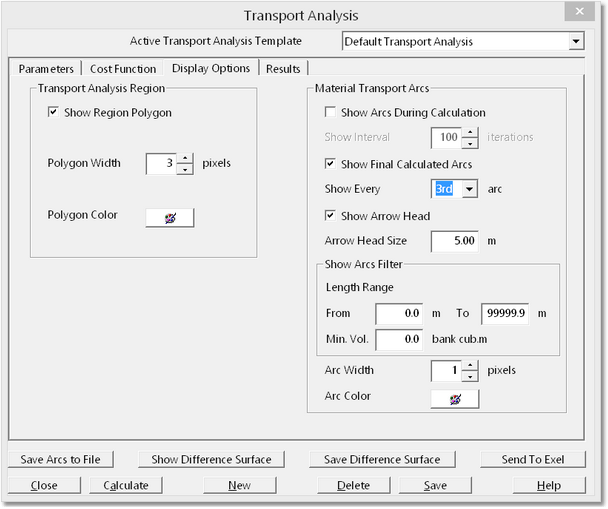Toggle Show Final Calculated Arcs checkbox
Screen dimensions: 608x509
coord(330,164)
